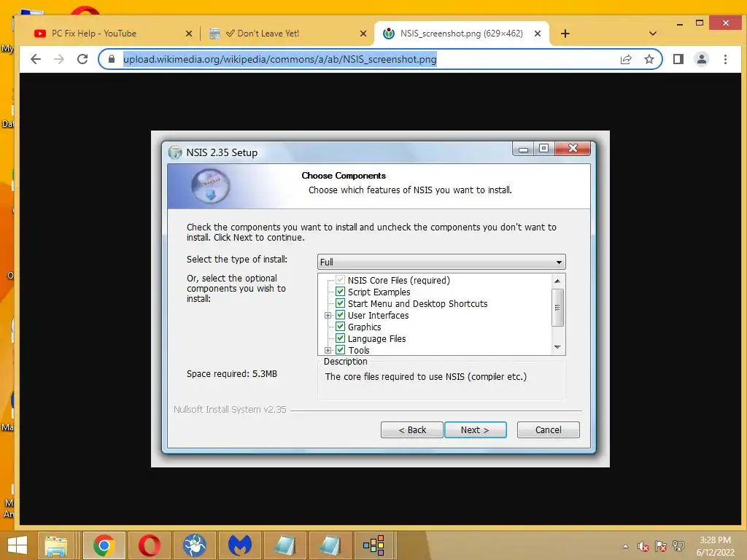Click the NSIS setup title bar icon

coord(175,152)
